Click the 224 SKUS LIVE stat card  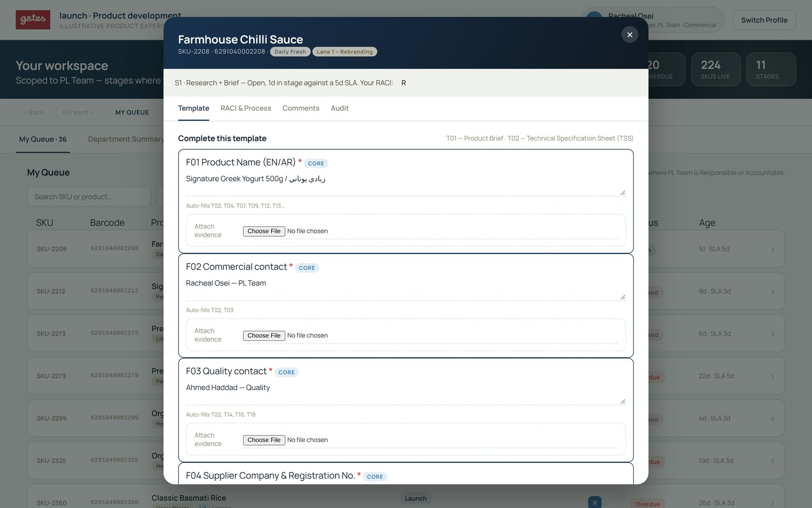click(716, 70)
